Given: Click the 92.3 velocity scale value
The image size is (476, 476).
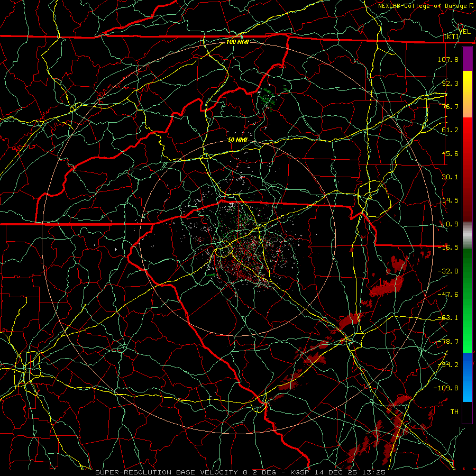Looking at the screenshot, I should [450, 83].
